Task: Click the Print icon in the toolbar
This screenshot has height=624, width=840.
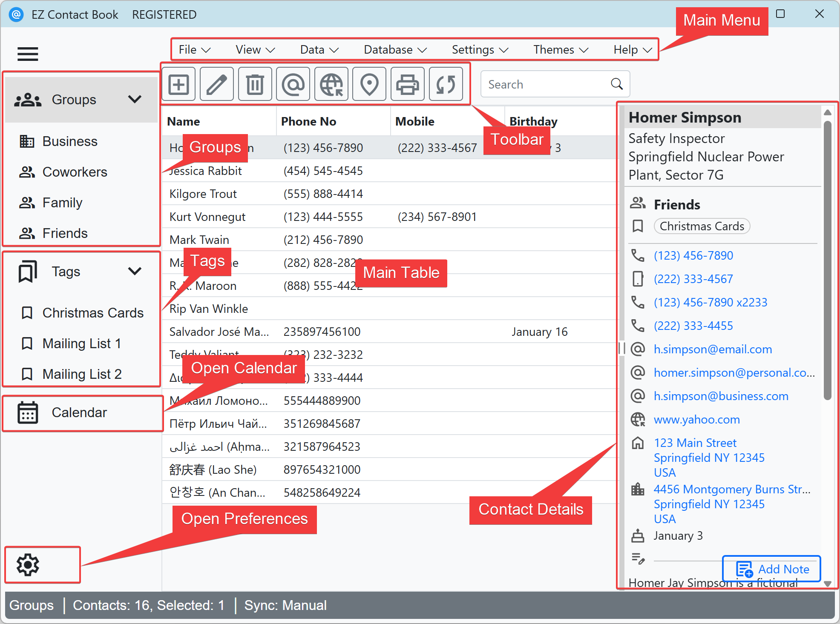Action: pos(407,84)
